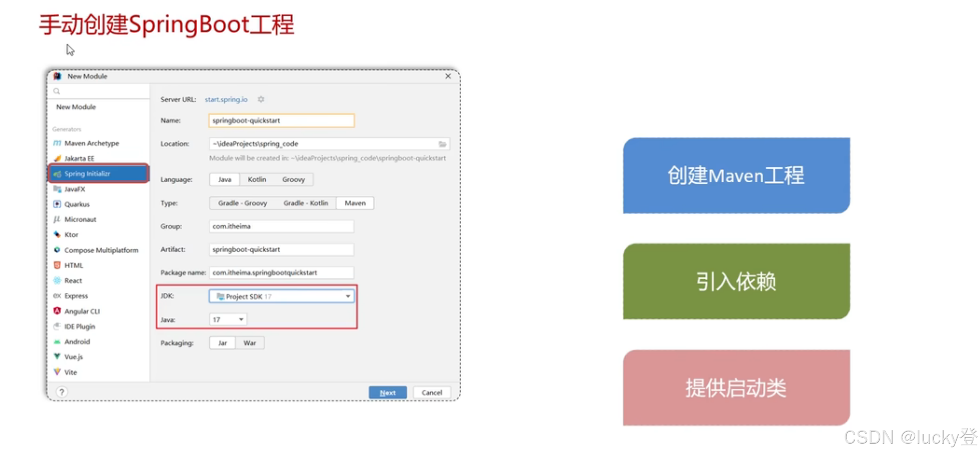The height and width of the screenshot is (454, 980).
Task: Choose Kotlin as the language
Action: [x=257, y=179]
